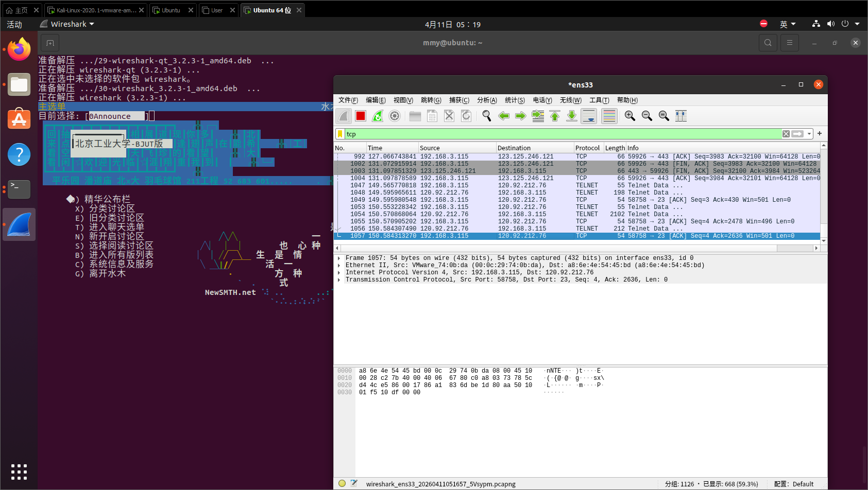Open the 编辑(E) menu
The width and height of the screenshot is (868, 490).
[x=376, y=100]
